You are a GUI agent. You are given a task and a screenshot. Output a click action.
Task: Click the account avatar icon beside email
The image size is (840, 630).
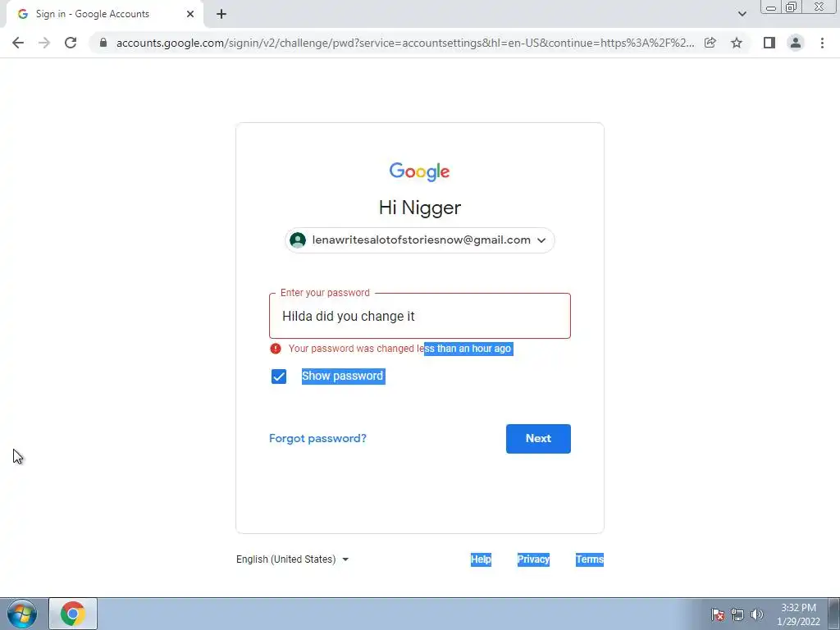(x=298, y=240)
